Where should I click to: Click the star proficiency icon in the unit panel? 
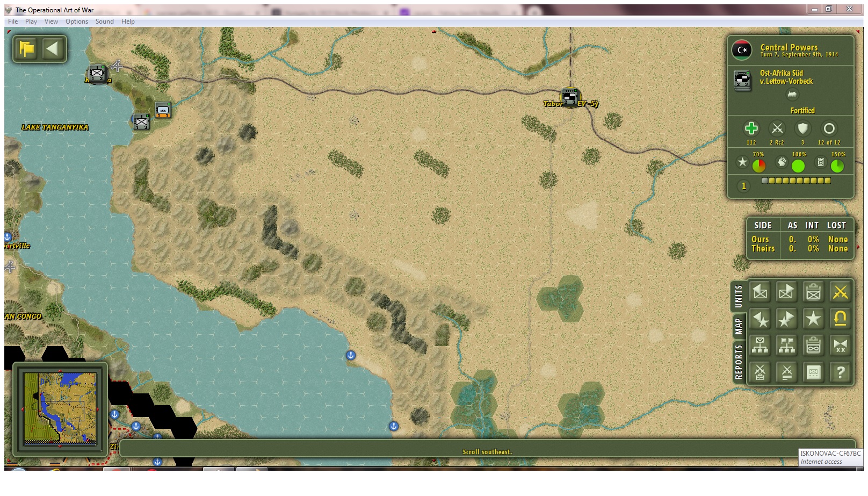coord(742,162)
